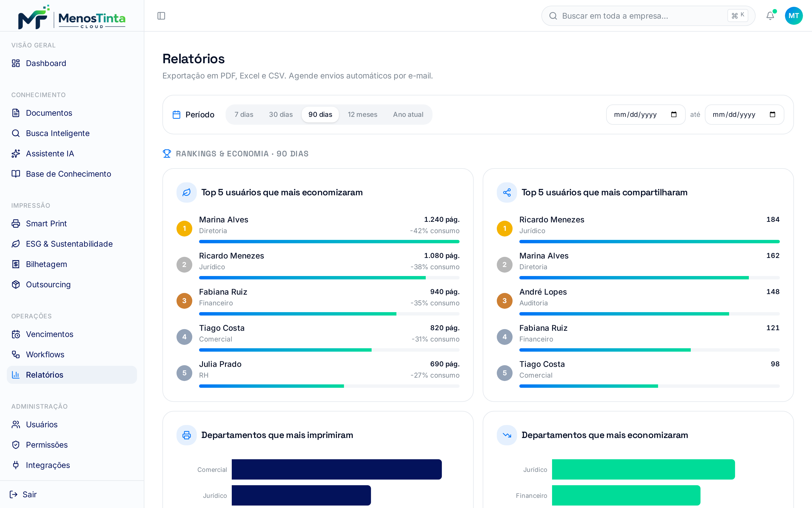The width and height of the screenshot is (812, 508).
Task: Select the Ano atual period
Action: [408, 115]
